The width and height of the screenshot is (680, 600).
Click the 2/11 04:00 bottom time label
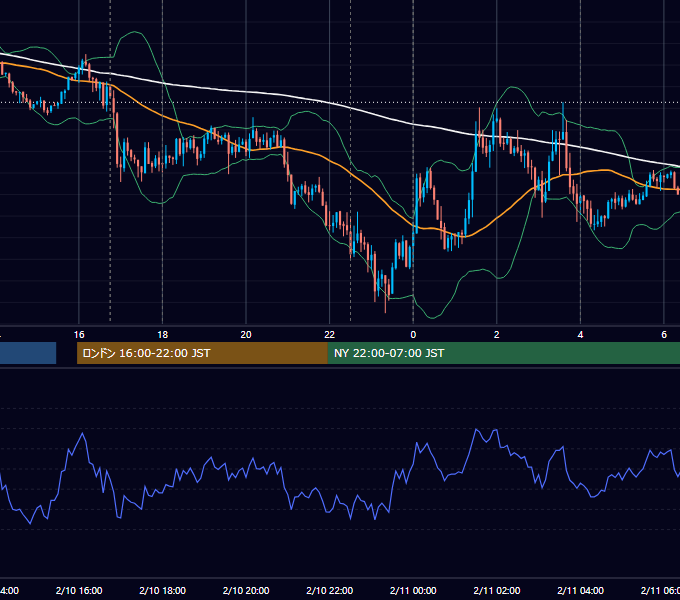[580, 590]
